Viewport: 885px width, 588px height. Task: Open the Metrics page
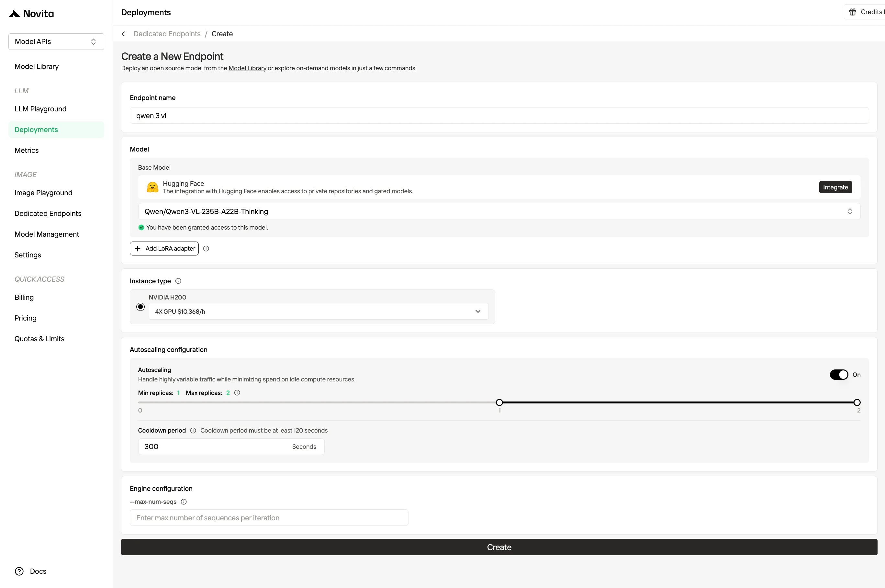coord(26,150)
